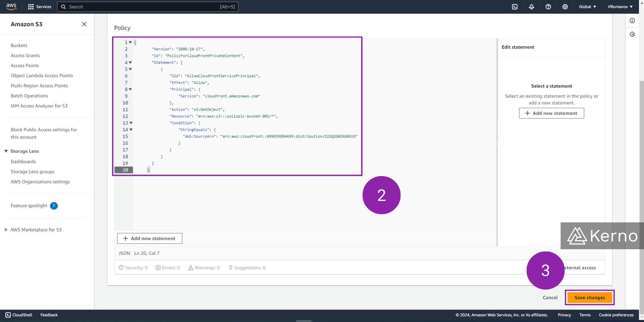Open AWS Organizations settings

[40, 182]
